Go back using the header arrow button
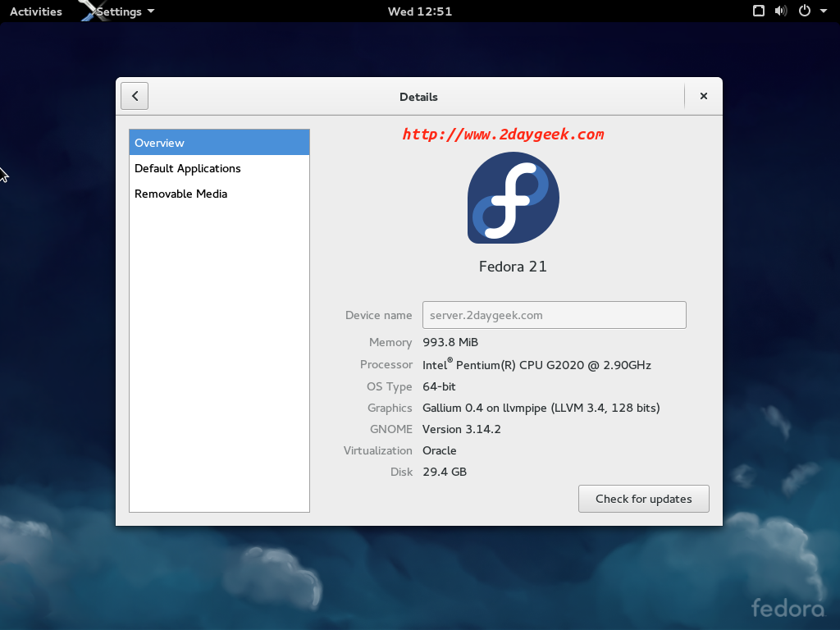Image resolution: width=840 pixels, height=630 pixels. click(135, 96)
